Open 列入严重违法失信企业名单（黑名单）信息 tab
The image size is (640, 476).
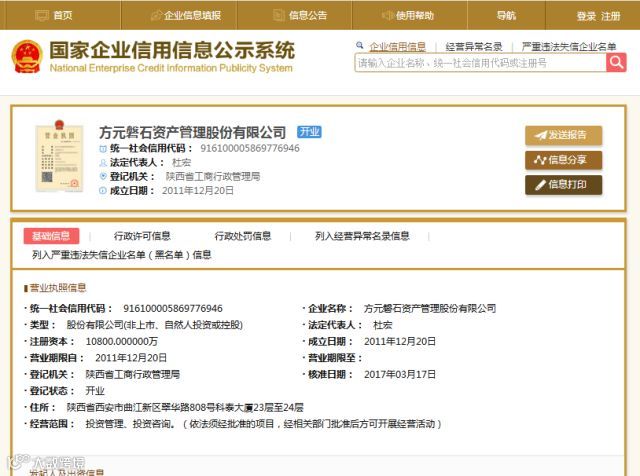122,255
